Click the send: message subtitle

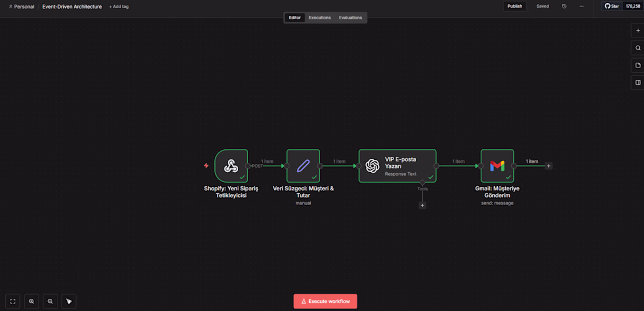pos(498,203)
